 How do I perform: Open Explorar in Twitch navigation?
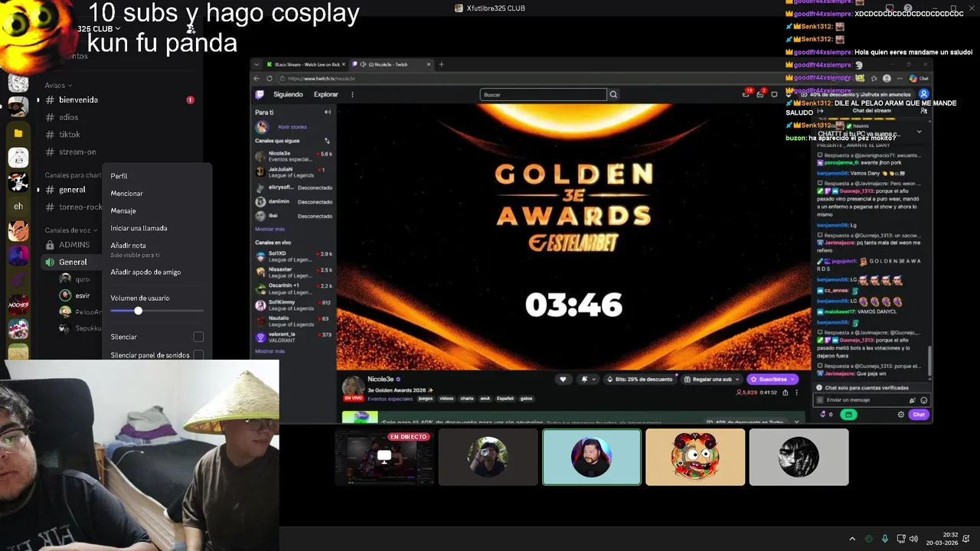tap(326, 94)
